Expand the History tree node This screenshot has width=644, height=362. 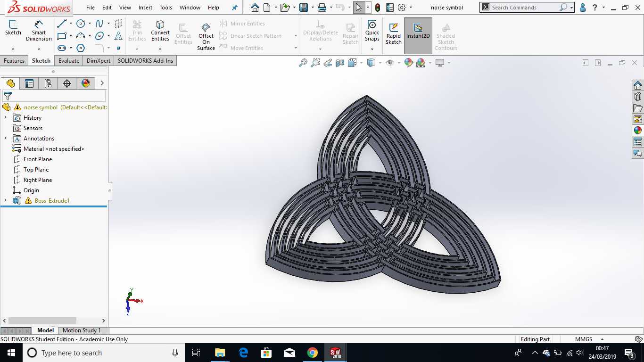point(6,118)
